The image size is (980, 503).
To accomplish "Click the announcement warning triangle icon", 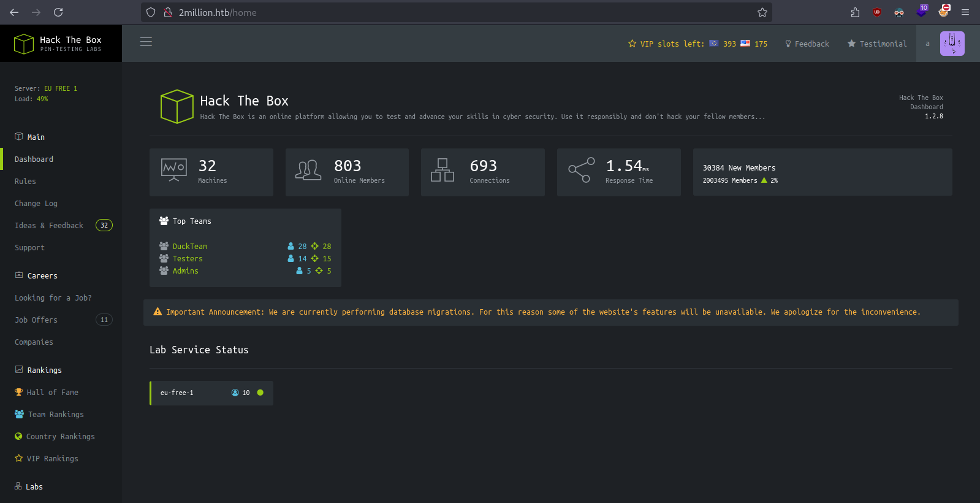I will click(158, 312).
